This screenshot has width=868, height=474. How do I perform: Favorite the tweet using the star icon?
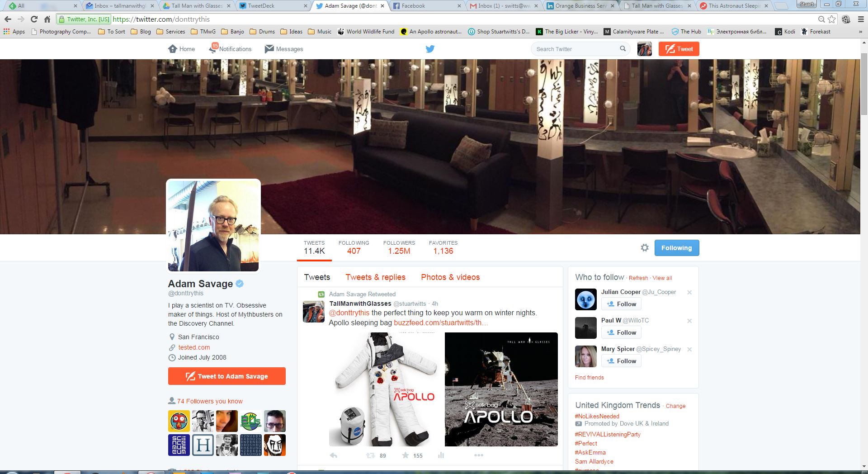click(406, 455)
